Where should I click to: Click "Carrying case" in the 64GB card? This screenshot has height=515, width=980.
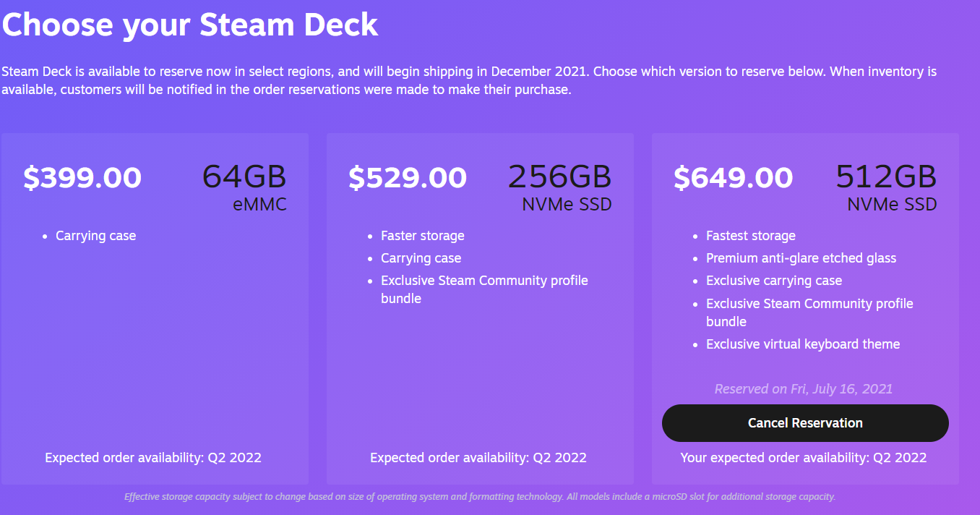click(x=96, y=236)
